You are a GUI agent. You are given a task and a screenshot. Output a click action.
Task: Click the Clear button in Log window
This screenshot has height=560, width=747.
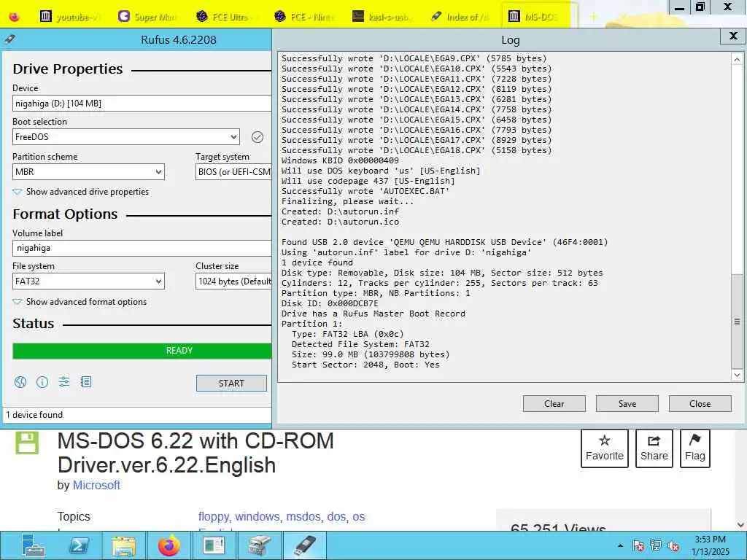554,404
